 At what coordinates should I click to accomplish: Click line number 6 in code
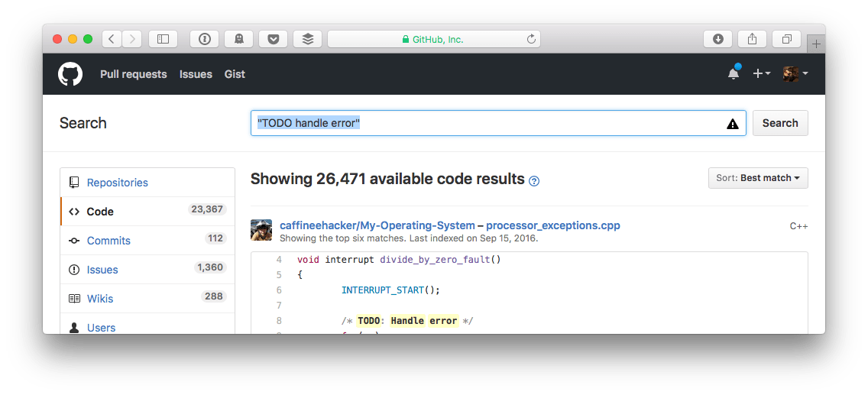pyautogui.click(x=279, y=290)
